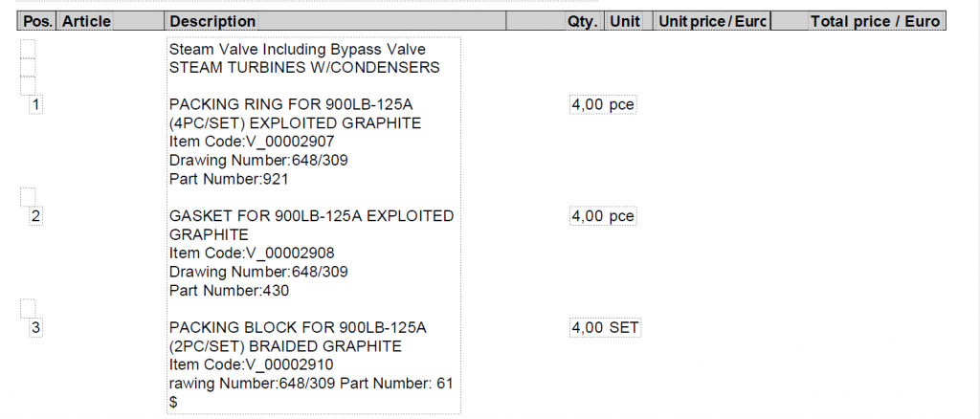Screen dimensions: 980x419
Task: Click position number 2 cell
Action: click(36, 216)
